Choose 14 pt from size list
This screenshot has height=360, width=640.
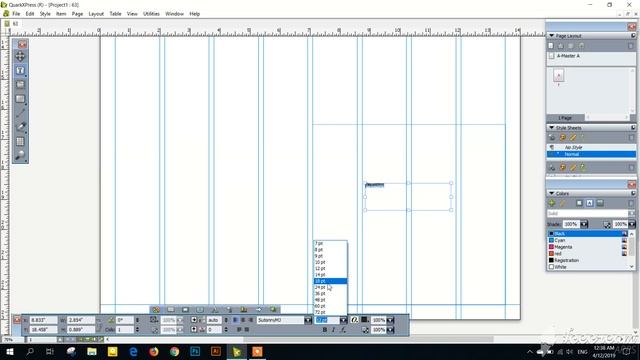point(330,275)
